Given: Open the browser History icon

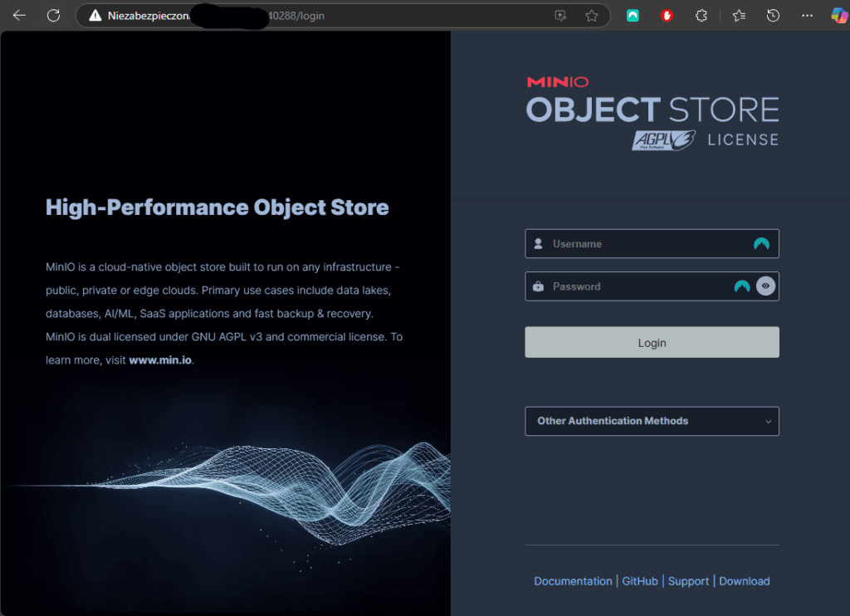Looking at the screenshot, I should point(773,16).
